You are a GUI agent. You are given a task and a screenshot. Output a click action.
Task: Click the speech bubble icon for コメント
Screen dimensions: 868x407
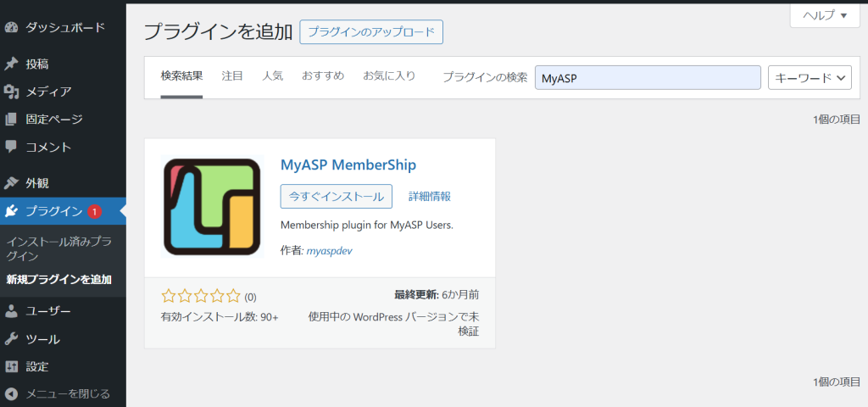[11, 147]
